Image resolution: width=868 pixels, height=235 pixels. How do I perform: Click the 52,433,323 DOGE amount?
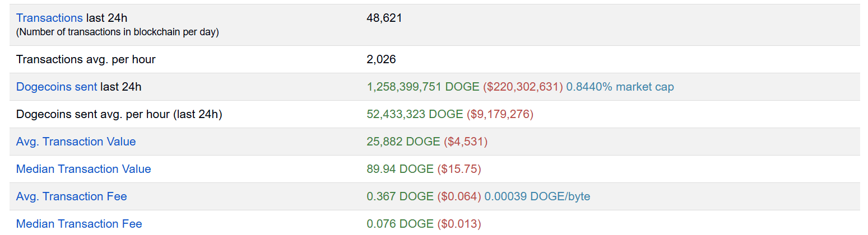point(415,114)
